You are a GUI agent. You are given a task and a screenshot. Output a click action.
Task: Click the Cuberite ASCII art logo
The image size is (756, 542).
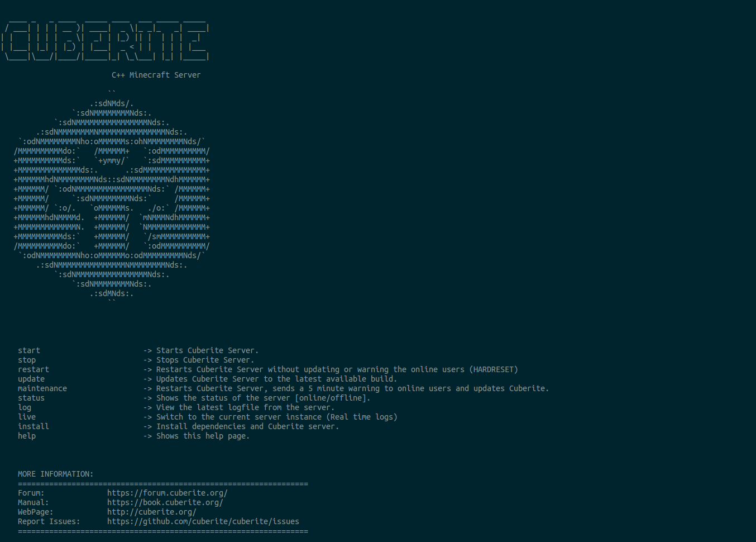tap(112, 198)
